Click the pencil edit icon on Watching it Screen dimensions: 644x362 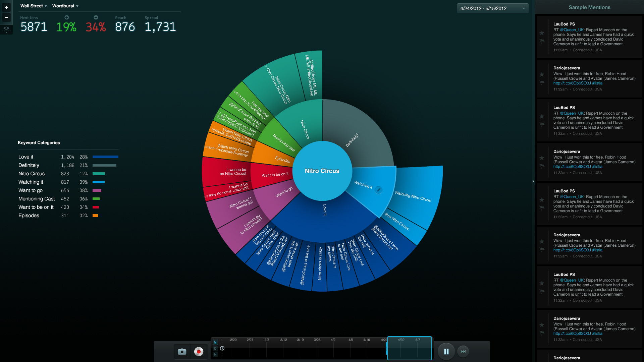tap(378, 190)
